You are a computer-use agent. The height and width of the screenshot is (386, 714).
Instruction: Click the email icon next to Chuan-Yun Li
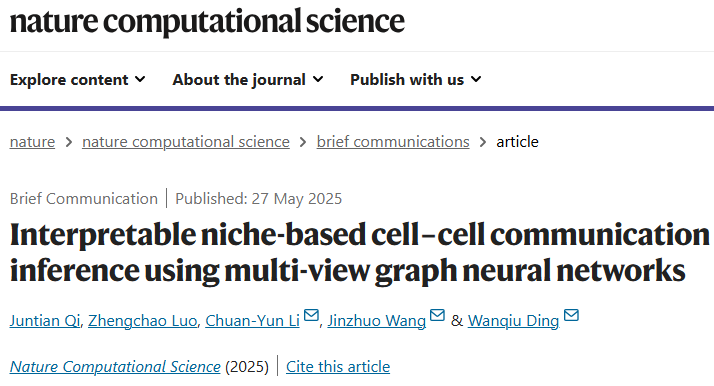[x=311, y=315]
